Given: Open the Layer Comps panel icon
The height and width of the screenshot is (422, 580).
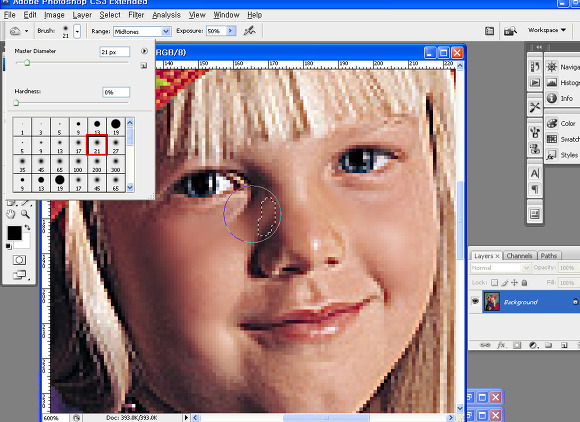Looking at the screenshot, I should pos(535,214).
